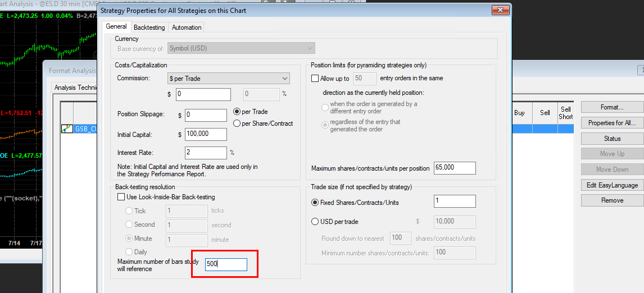Close the Strategy Properties dialog
This screenshot has height=293, width=644.
coord(500,10)
